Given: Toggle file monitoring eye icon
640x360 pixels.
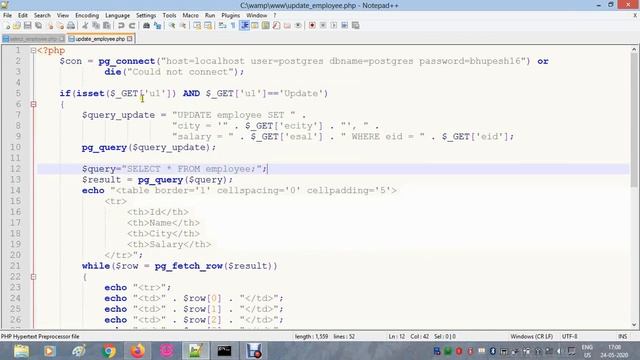Looking at the screenshot, I should pos(298,26).
